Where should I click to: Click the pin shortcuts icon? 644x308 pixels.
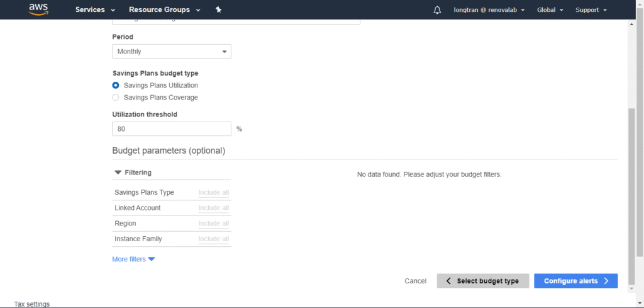pos(218,9)
